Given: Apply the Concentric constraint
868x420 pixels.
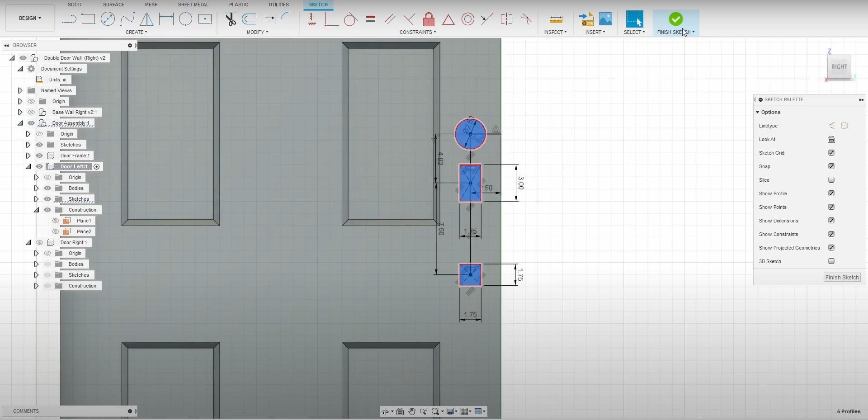Looking at the screenshot, I should click(468, 19).
